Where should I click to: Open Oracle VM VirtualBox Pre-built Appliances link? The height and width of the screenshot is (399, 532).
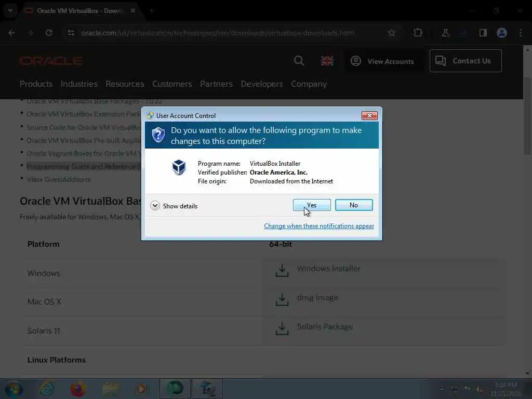pyautogui.click(x=84, y=140)
